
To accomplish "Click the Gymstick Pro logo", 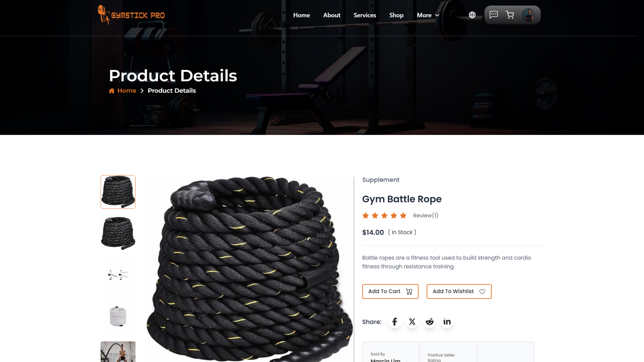I will pyautogui.click(x=131, y=15).
